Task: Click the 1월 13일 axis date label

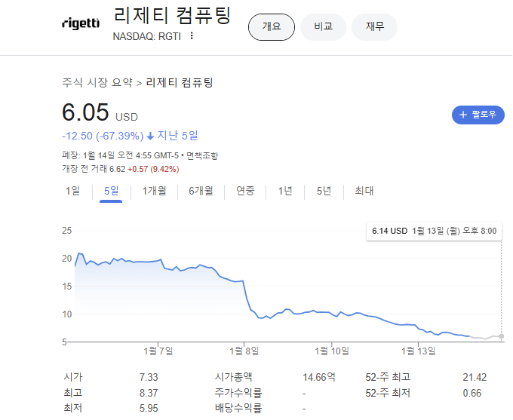Action: pos(419,351)
